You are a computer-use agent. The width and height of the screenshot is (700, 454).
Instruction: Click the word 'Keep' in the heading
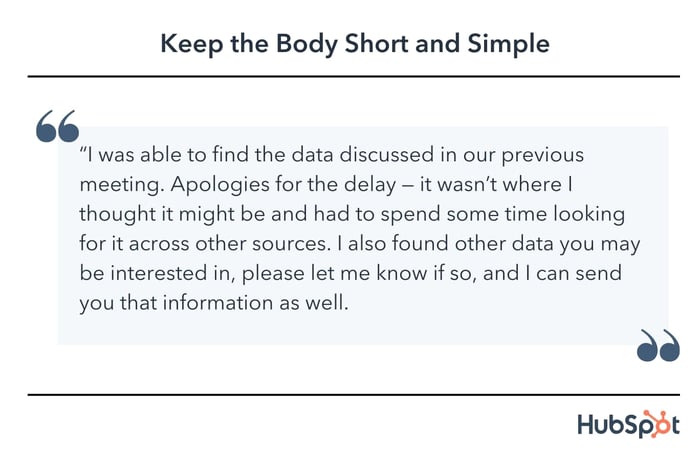coord(192,44)
